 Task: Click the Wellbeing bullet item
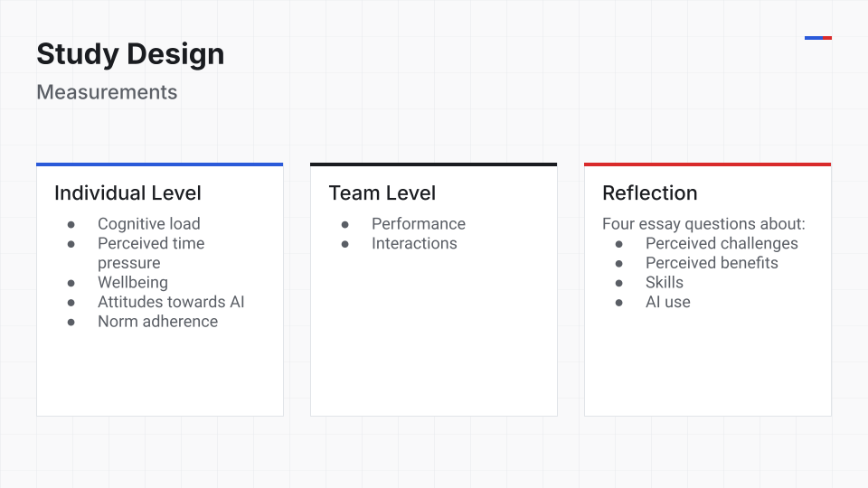click(133, 282)
